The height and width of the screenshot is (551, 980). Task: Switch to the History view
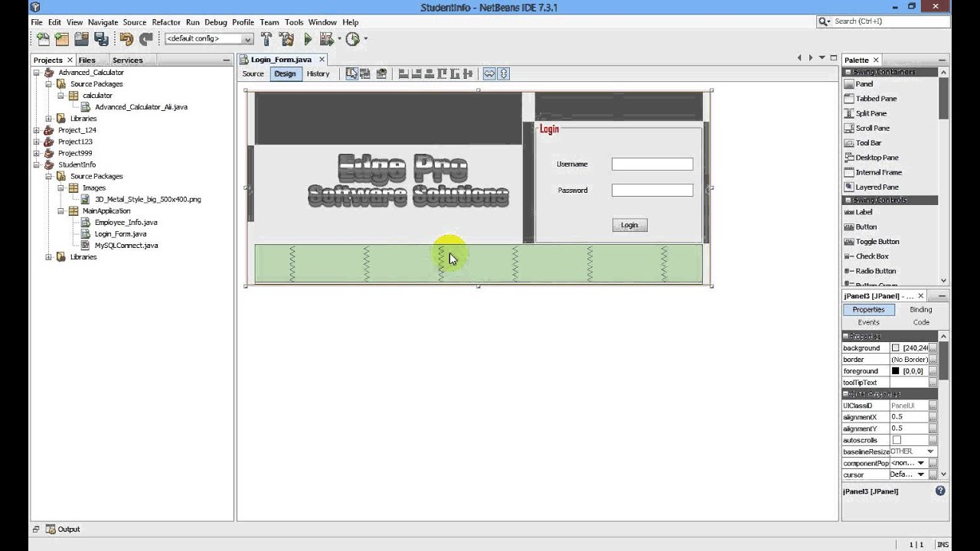[318, 73]
